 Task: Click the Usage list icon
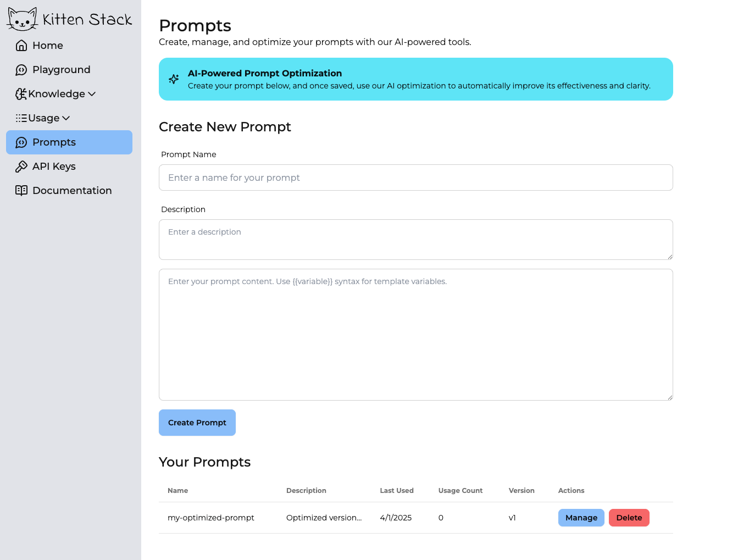(x=21, y=118)
